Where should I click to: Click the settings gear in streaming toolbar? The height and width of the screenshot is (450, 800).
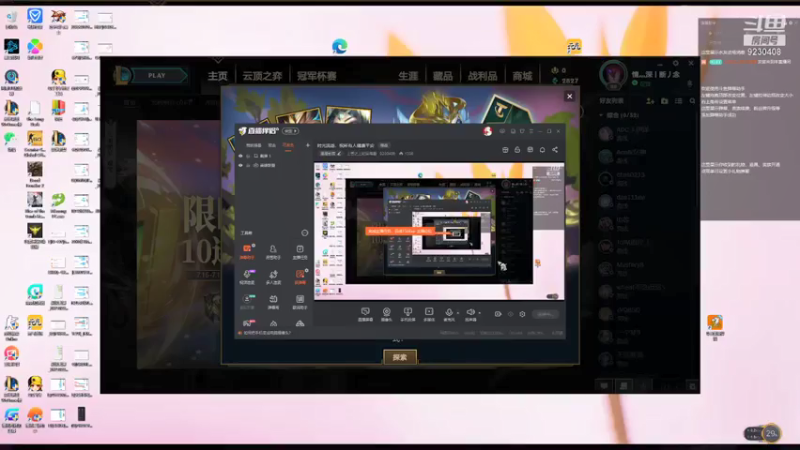522,314
